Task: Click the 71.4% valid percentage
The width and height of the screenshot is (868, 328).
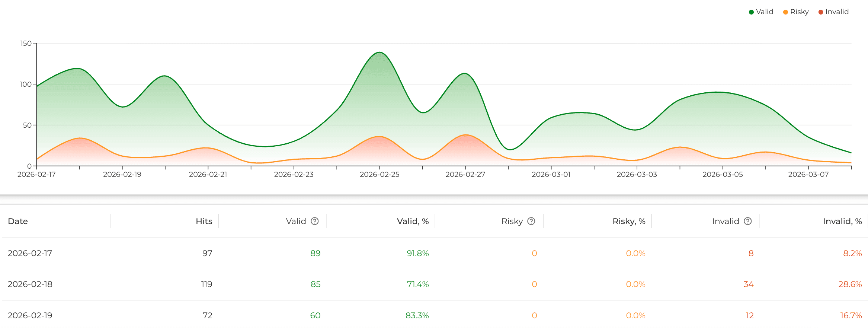Action: 417,284
